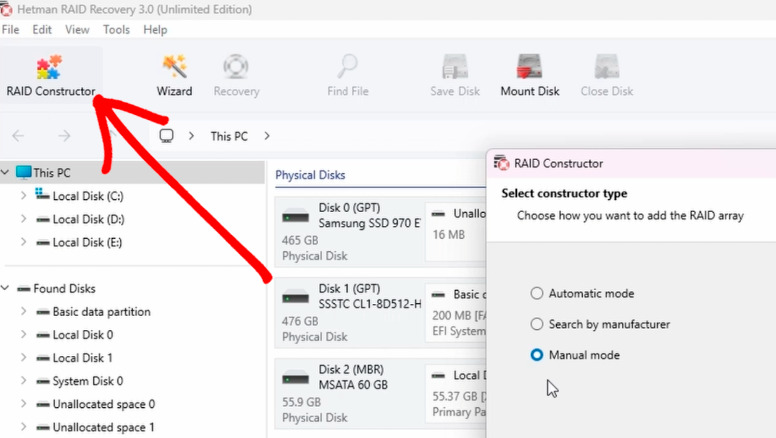Expand the Unallocated space 1 node
The image size is (776, 438).
click(23, 427)
